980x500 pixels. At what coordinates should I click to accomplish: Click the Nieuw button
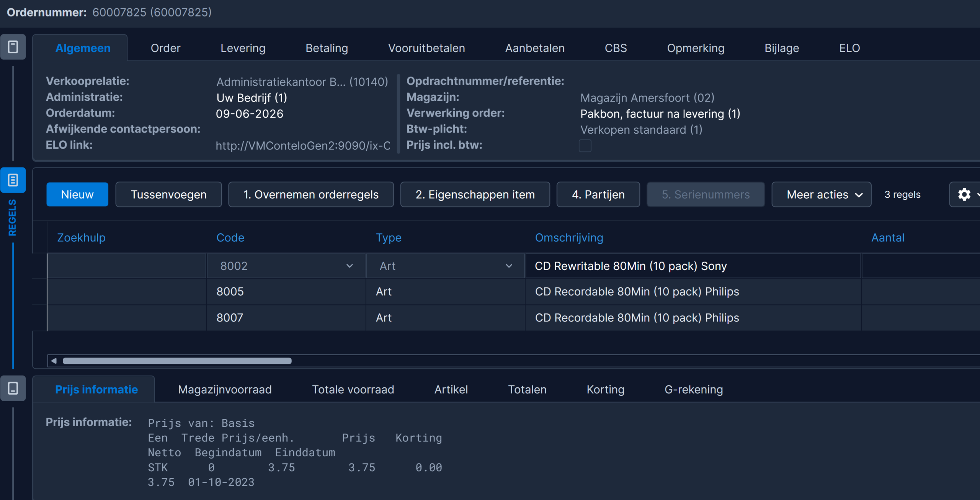click(x=77, y=195)
